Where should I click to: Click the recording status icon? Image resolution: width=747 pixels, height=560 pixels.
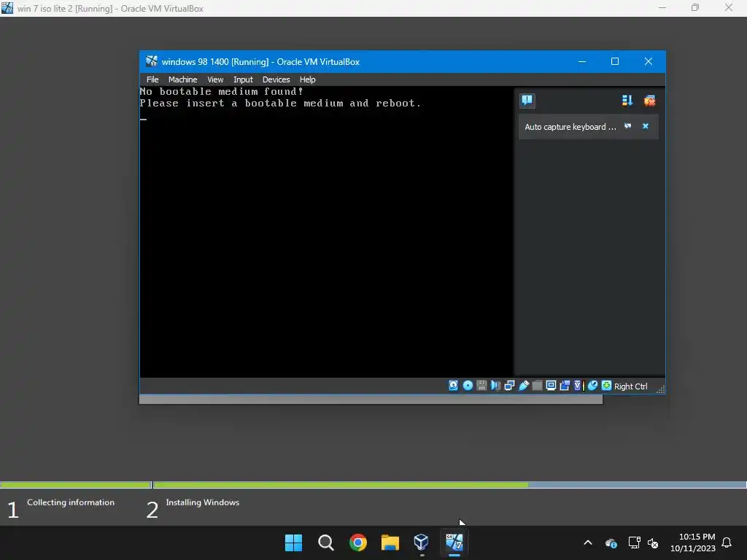tap(565, 386)
